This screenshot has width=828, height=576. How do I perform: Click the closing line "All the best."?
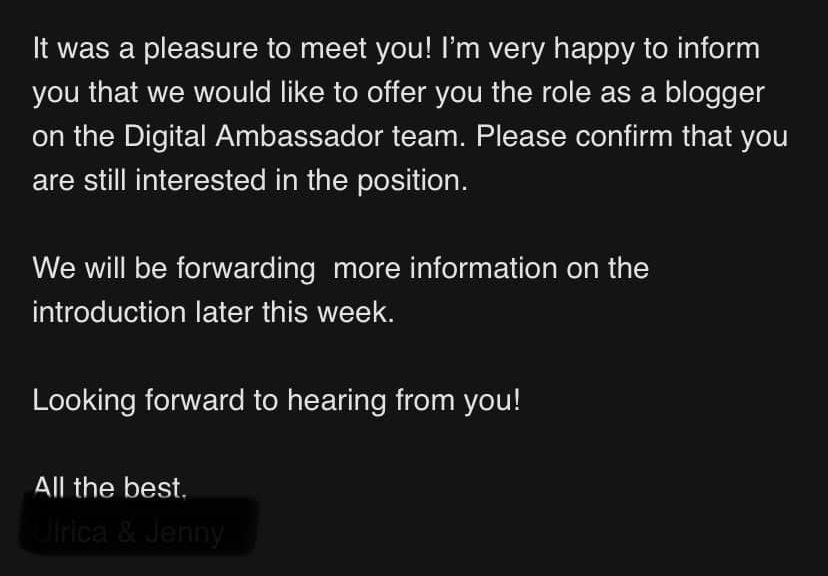pos(110,487)
